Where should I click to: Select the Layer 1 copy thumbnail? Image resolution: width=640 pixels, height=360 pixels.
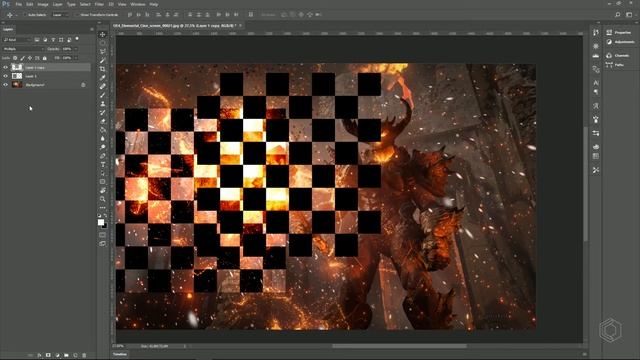pyautogui.click(x=17, y=67)
